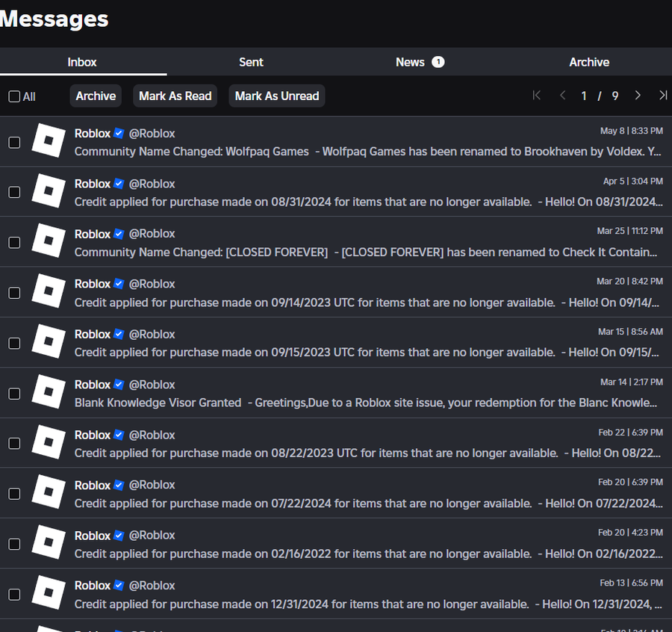The image size is (672, 632).
Task: Check the box for the Feb 13 message
Action: coord(15,594)
